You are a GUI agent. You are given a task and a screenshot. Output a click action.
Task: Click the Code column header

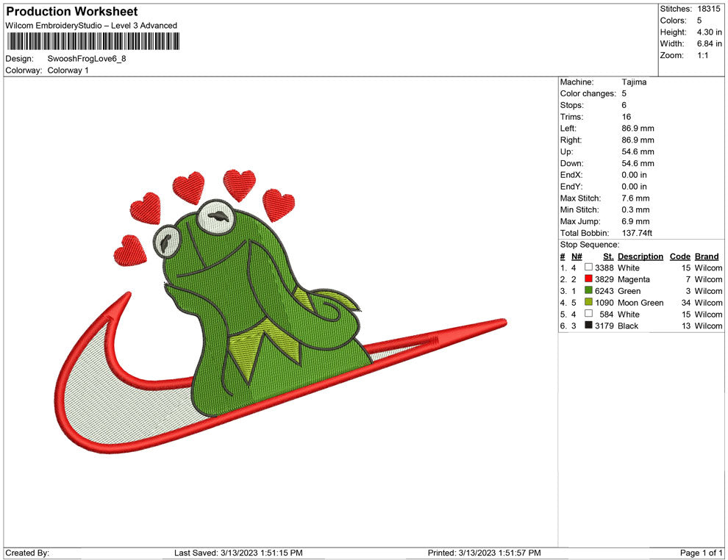click(680, 256)
